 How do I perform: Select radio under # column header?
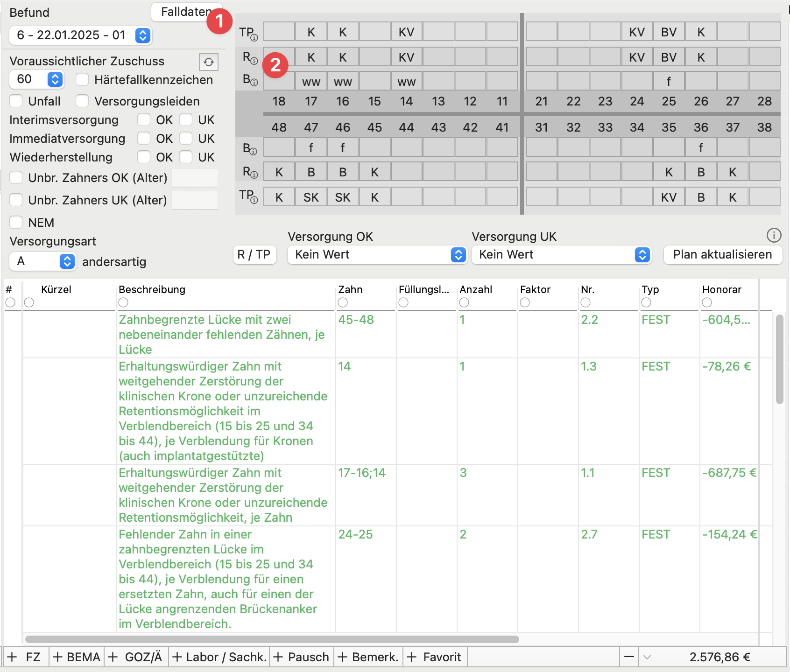10,302
